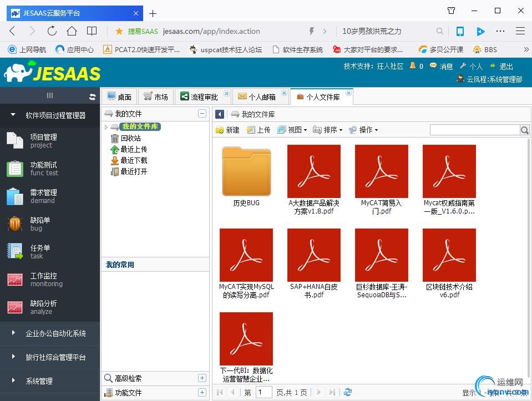Open 工作监控 monitoring chart icon
This screenshot has height=401, width=532.
[15, 280]
